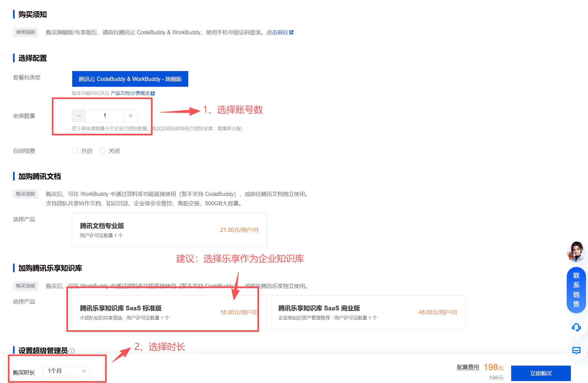Click 配置费用 cost details label
This screenshot has width=588, height=383.
tap(468, 367)
